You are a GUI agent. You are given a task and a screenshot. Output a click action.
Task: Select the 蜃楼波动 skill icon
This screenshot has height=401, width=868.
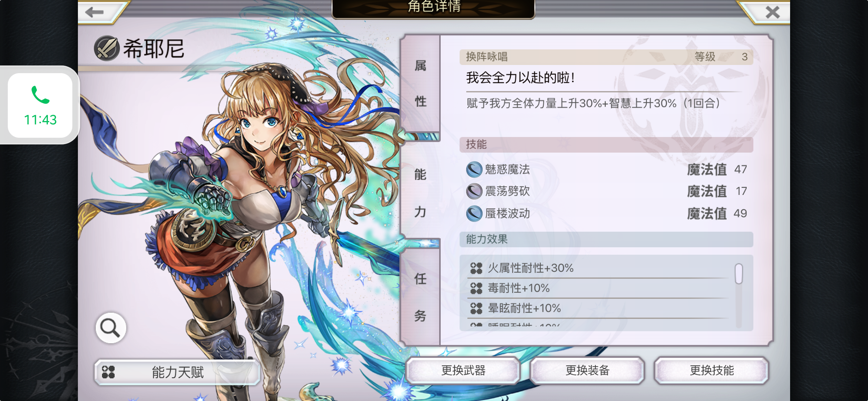pos(474,213)
